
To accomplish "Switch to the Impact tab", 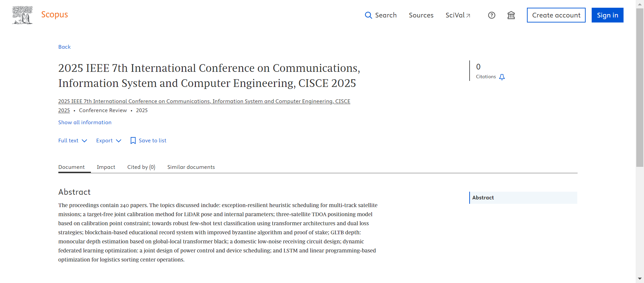I will click(x=106, y=167).
